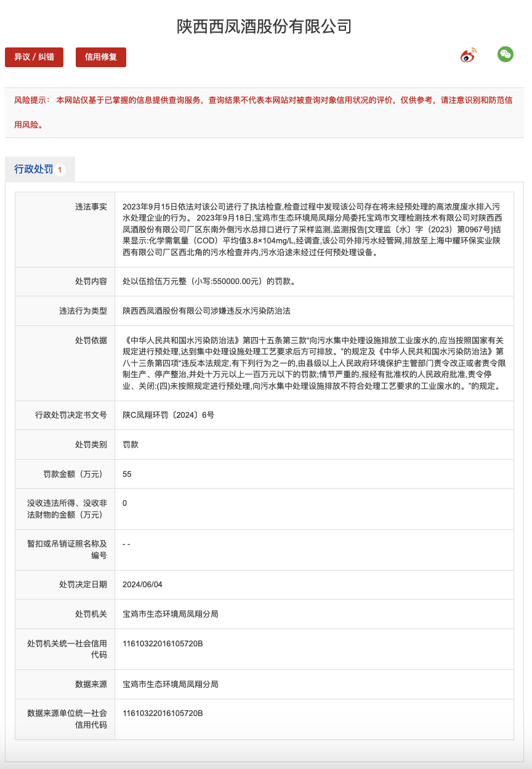The width and height of the screenshot is (532, 769).
Task: Select the 罚款金额（万元） row label
Action: click(x=75, y=474)
